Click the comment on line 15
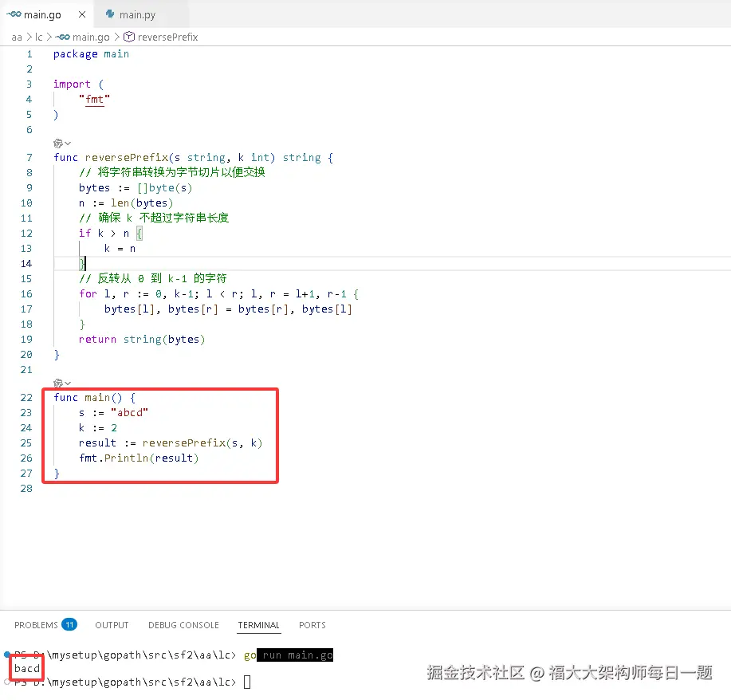The image size is (731, 700). 153,279
